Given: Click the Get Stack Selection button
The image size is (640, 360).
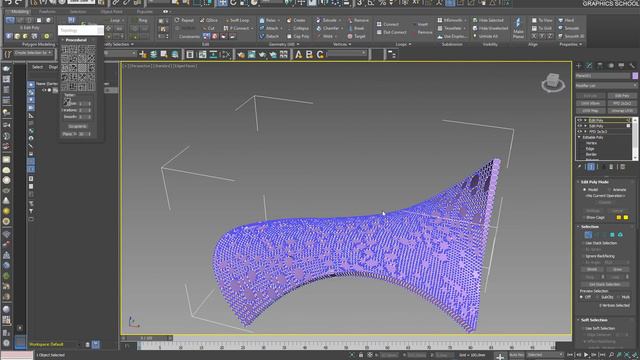Looking at the screenshot, I should [604, 284].
